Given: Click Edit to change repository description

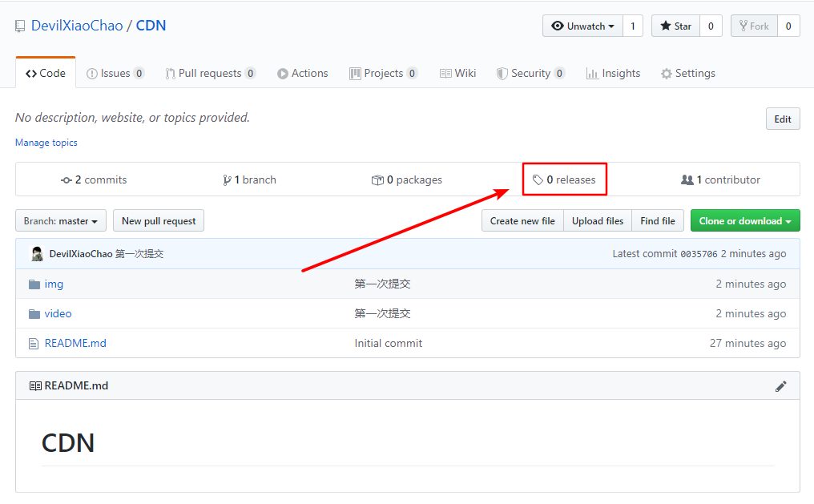Looking at the screenshot, I should coord(782,119).
